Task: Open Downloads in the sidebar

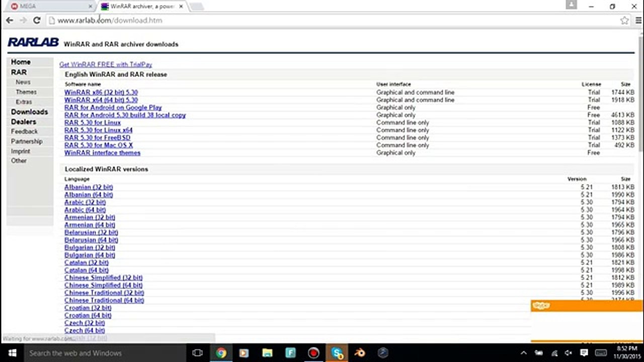Action: pos(29,112)
